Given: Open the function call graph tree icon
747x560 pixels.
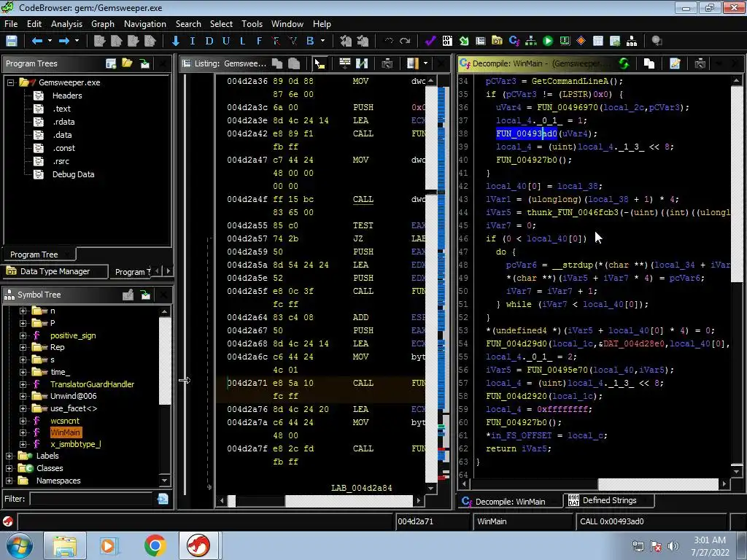Looking at the screenshot, I should tap(531, 41).
